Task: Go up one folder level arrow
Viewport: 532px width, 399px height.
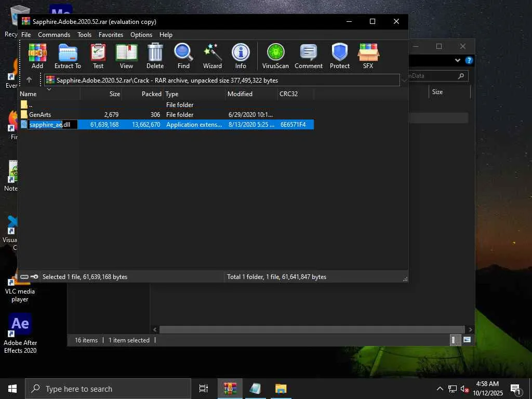Action: click(x=29, y=80)
